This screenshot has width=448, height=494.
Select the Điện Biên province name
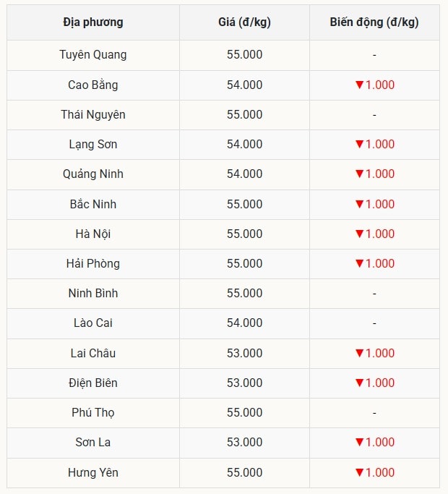93,383
